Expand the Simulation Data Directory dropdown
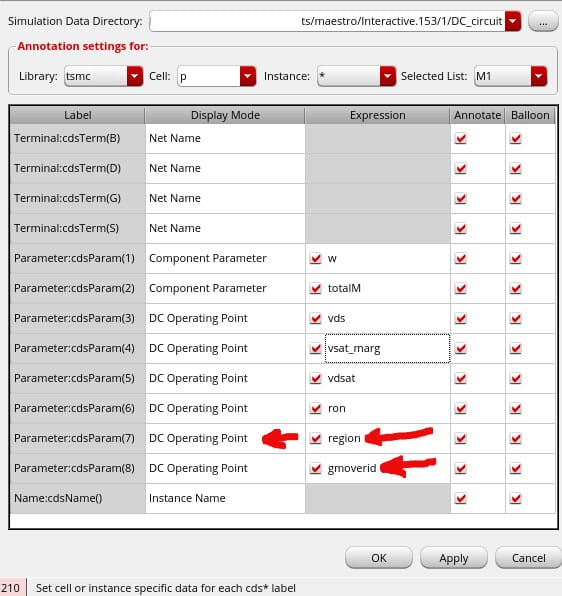Screen dimensions: 562x596 (x=513, y=21)
